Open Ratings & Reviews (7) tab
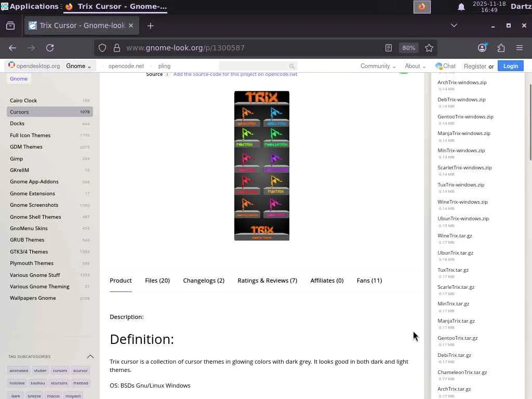 point(268,281)
